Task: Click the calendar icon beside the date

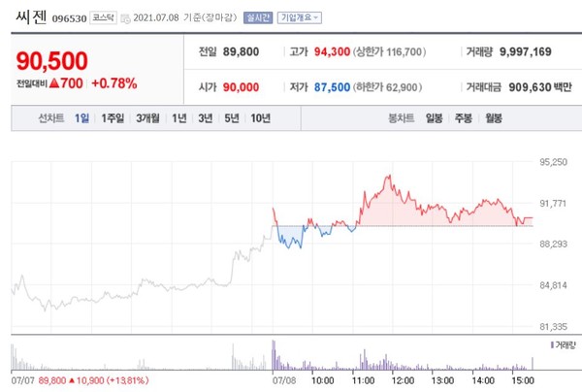Action: click(125, 18)
